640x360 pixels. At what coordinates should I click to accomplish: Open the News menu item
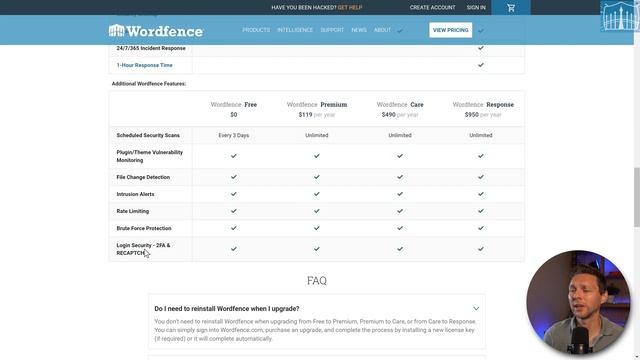(359, 30)
